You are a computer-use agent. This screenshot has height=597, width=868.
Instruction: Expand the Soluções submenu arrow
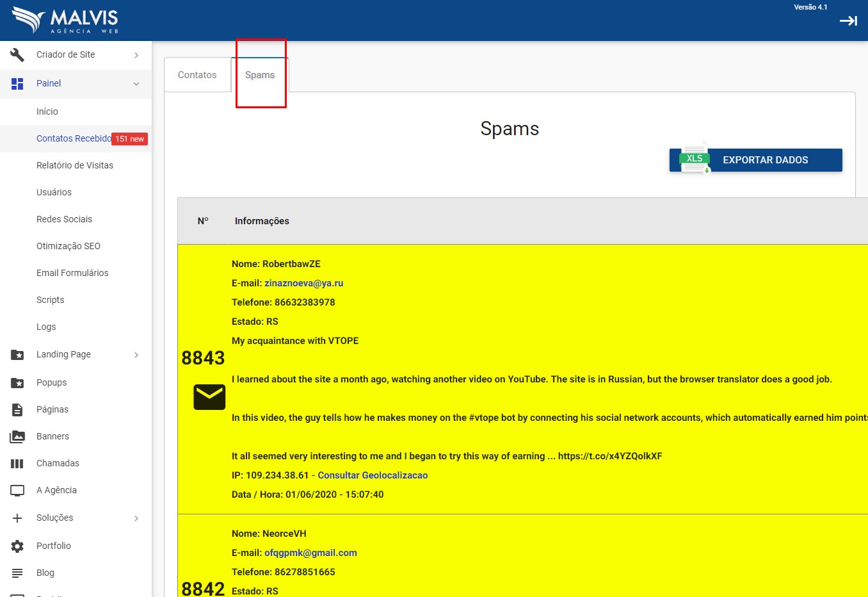point(136,518)
